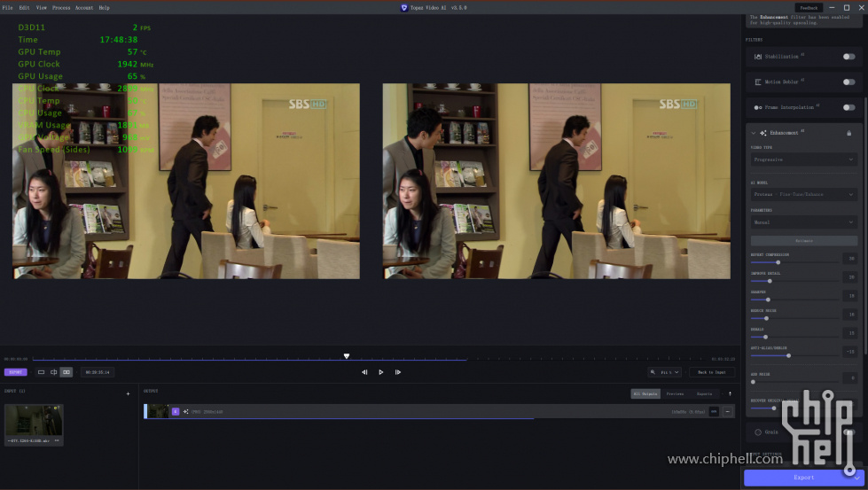The image size is (868, 490).
Task: Add a new input with plus icon
Action: click(x=128, y=393)
